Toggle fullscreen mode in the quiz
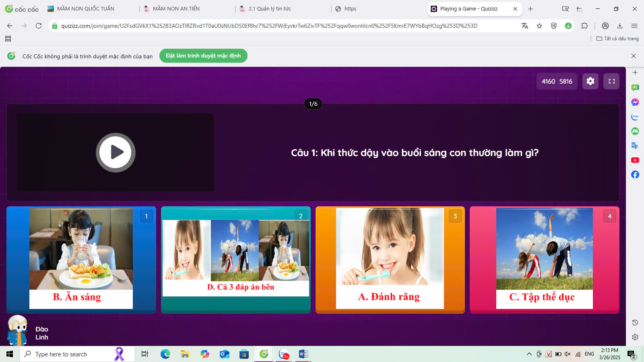The width and height of the screenshot is (644, 362). pyautogui.click(x=611, y=81)
